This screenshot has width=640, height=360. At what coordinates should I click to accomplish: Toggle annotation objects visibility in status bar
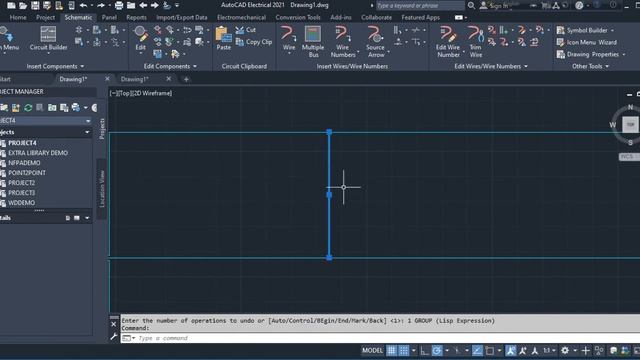(511, 350)
